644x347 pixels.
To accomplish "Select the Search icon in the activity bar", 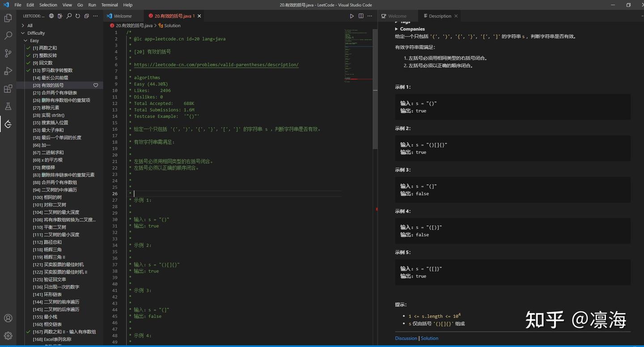I will click(x=8, y=35).
